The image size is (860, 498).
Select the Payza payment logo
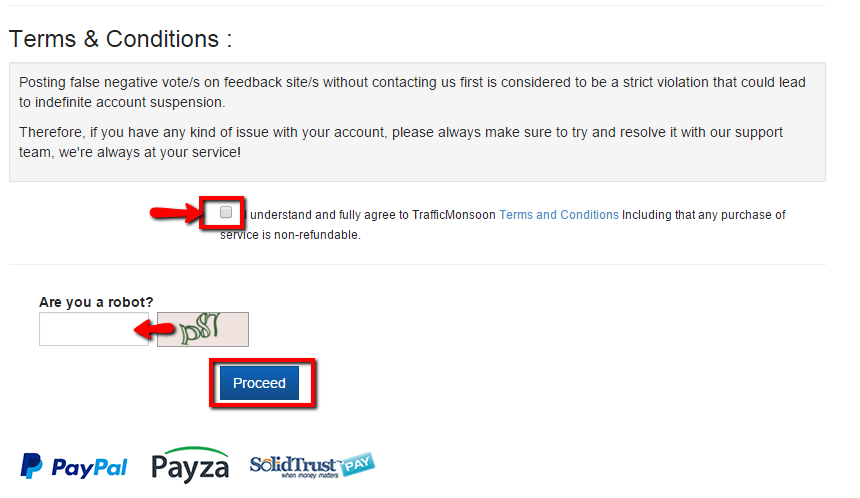click(190, 465)
